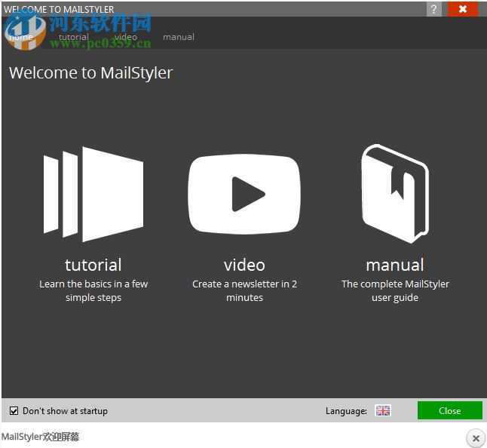The image size is (487, 448).
Task: Switch to the tutorial tab
Action: click(x=74, y=37)
